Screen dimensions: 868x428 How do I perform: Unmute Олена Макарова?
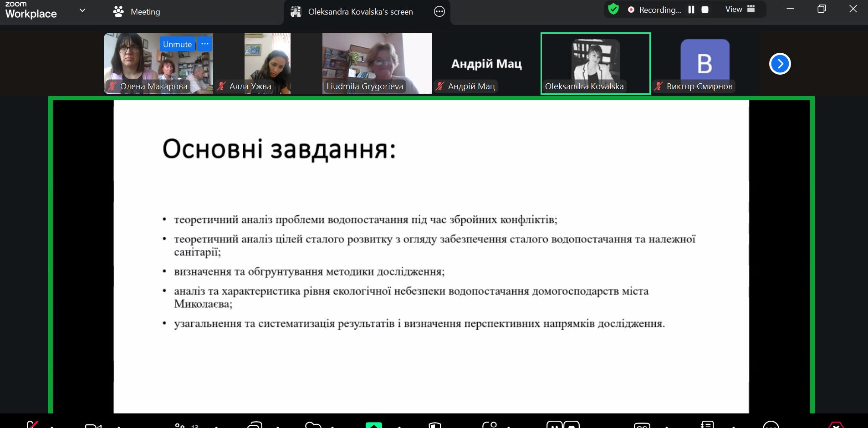pos(177,44)
